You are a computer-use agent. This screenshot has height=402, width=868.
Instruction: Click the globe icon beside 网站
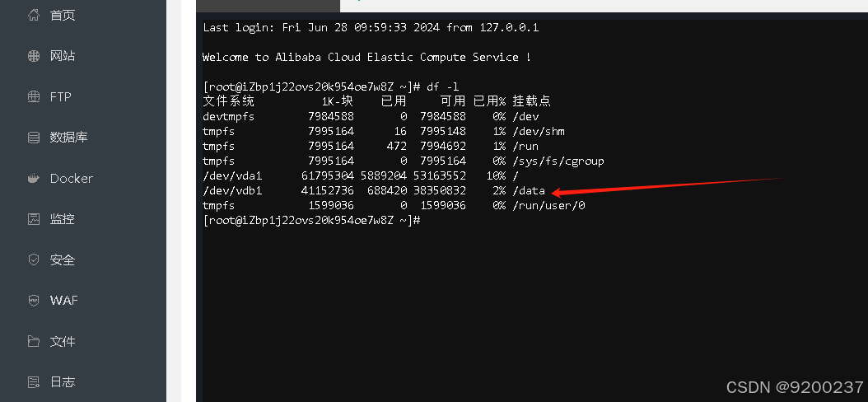tap(34, 56)
